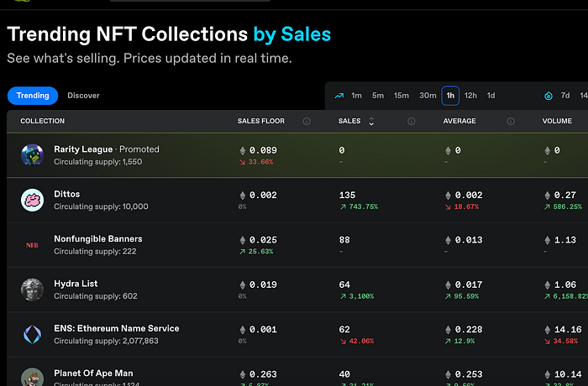Switch timeframe to 12h
Screen dimensions: 588x386
coord(470,96)
